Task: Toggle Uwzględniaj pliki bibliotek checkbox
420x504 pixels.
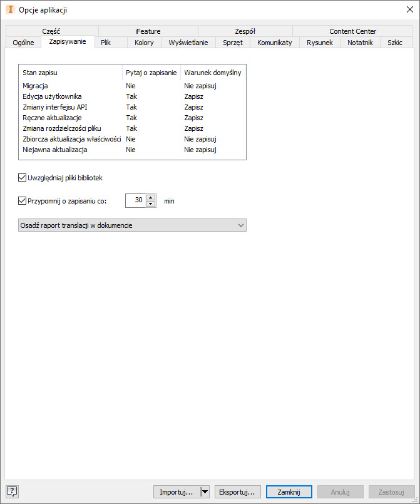Action: click(x=23, y=178)
